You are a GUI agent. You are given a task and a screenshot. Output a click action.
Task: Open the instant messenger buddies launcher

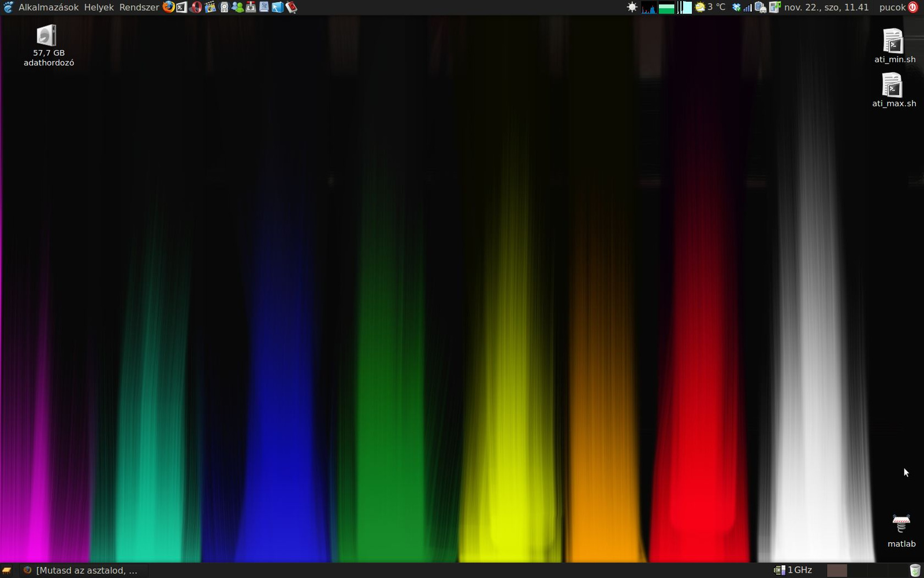(x=237, y=8)
